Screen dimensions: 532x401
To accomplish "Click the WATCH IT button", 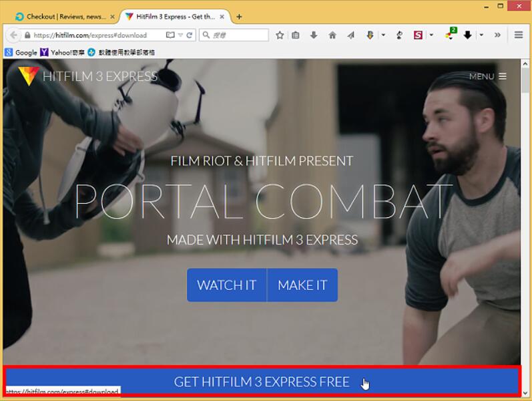I will click(227, 285).
